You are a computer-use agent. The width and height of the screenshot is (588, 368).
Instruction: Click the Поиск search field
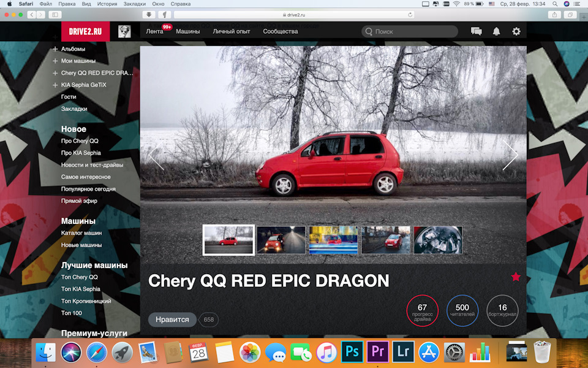point(410,31)
